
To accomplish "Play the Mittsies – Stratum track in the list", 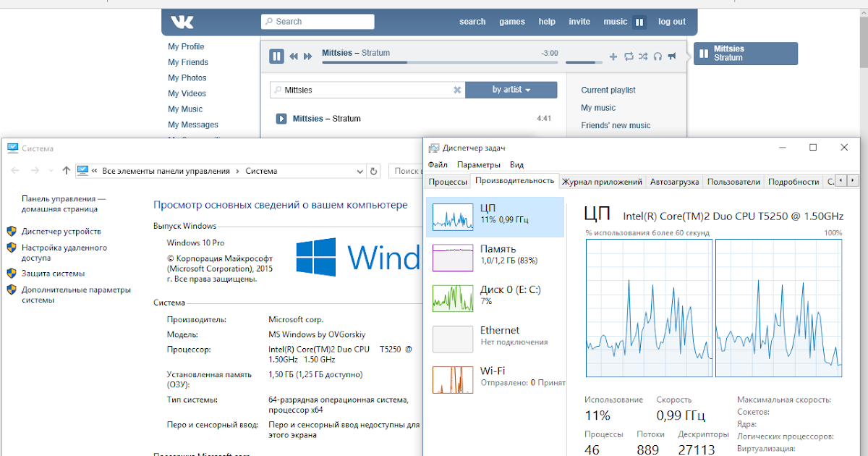I will click(281, 118).
